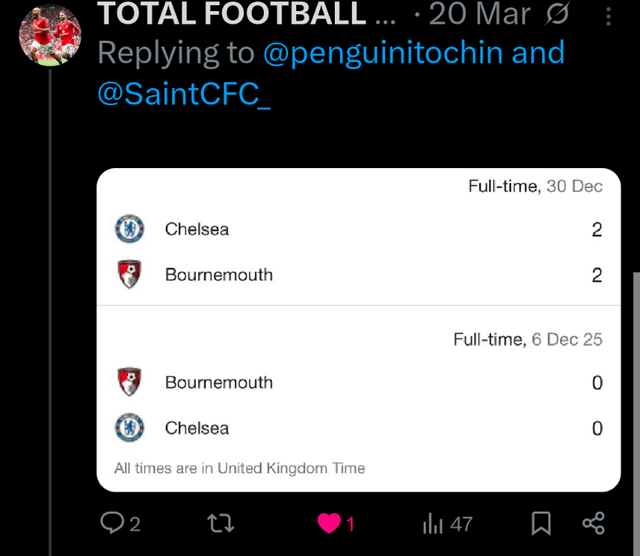Open the match results image
The height and width of the screenshot is (556, 640).
358,330
